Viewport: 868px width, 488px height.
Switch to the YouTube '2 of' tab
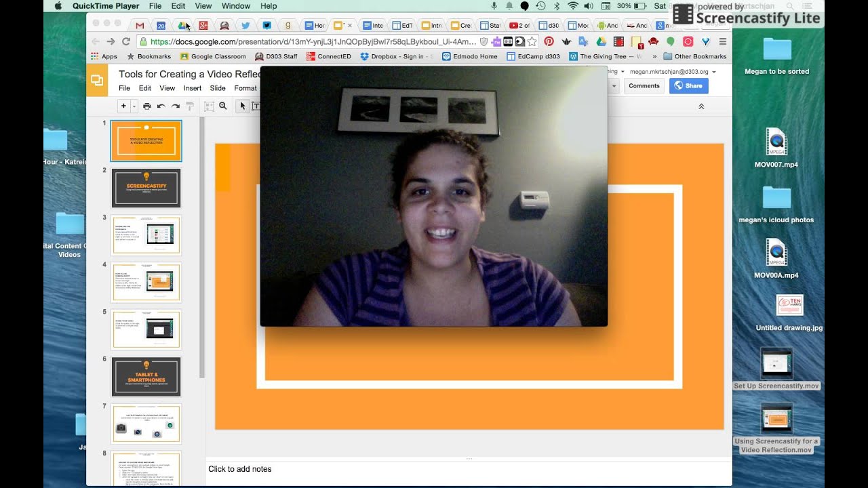[519, 25]
